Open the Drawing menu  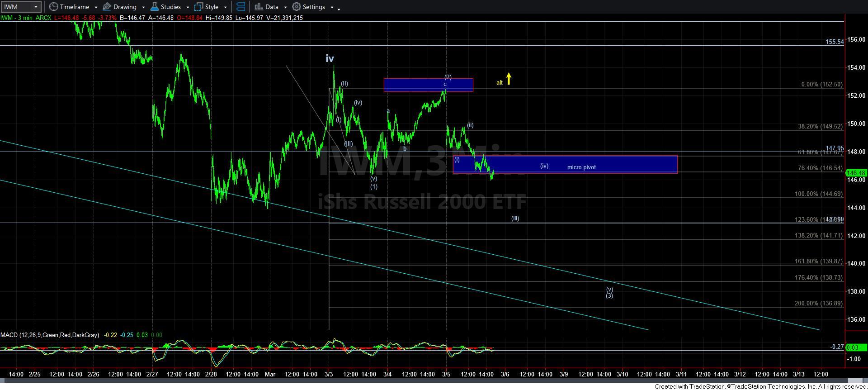[124, 7]
